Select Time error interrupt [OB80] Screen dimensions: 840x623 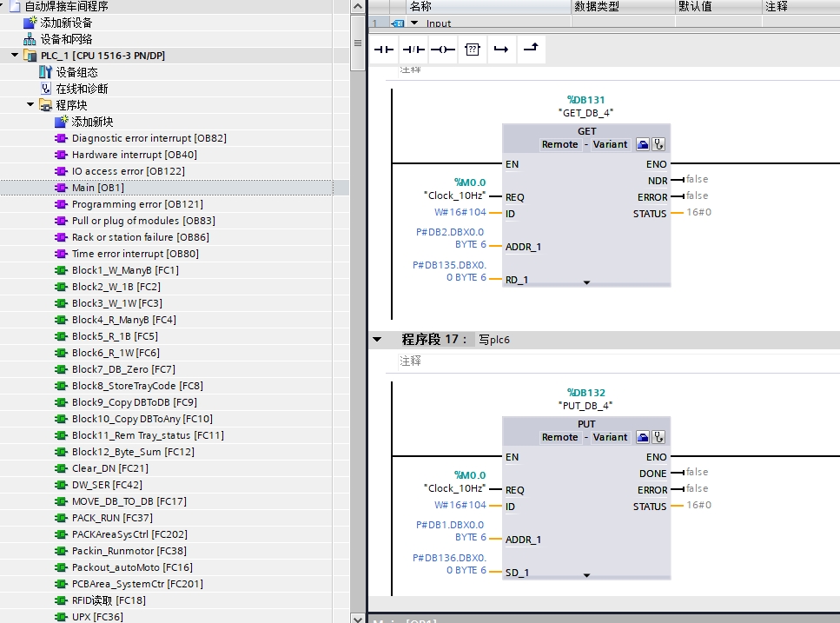click(135, 254)
